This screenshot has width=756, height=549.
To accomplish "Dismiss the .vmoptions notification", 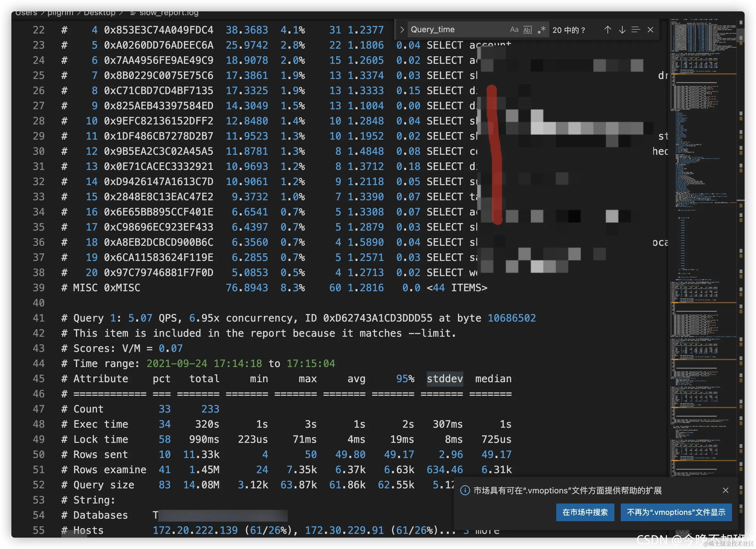I will [725, 490].
